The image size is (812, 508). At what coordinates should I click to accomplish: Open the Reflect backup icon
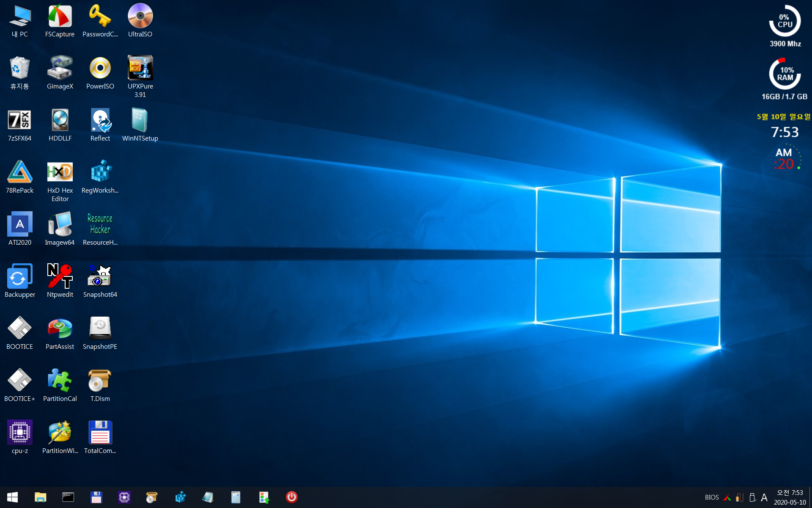[x=100, y=125]
